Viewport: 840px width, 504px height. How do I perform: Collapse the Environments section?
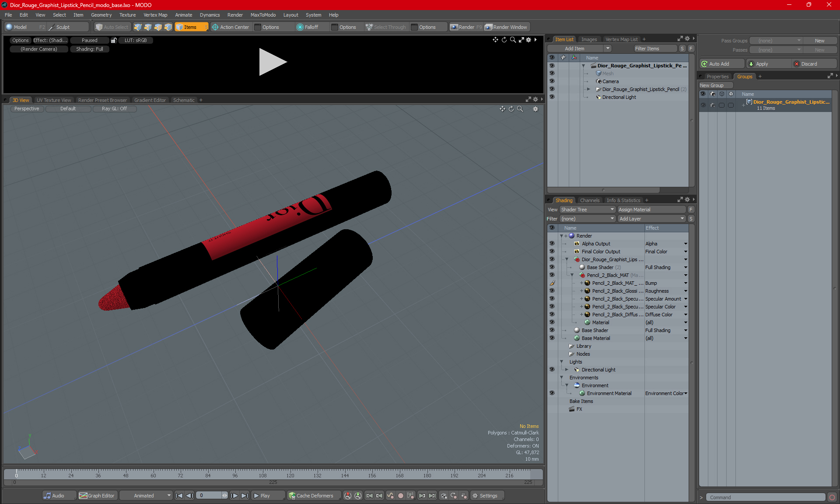pyautogui.click(x=561, y=378)
